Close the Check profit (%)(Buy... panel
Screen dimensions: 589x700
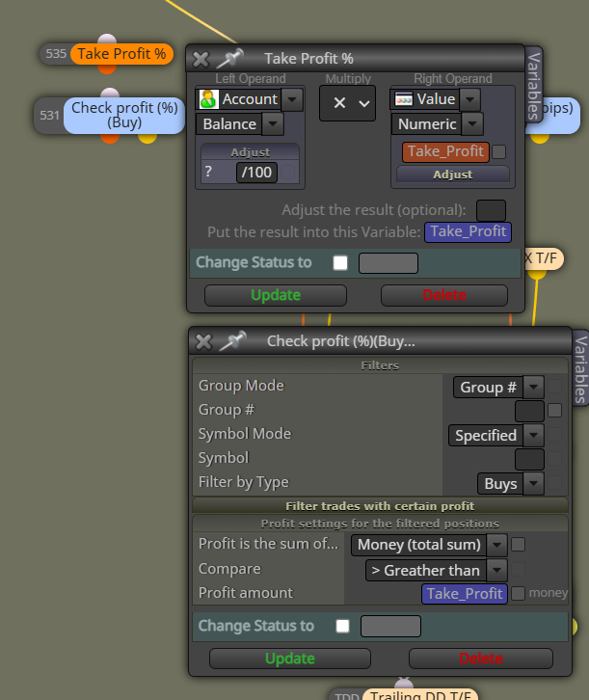(204, 342)
